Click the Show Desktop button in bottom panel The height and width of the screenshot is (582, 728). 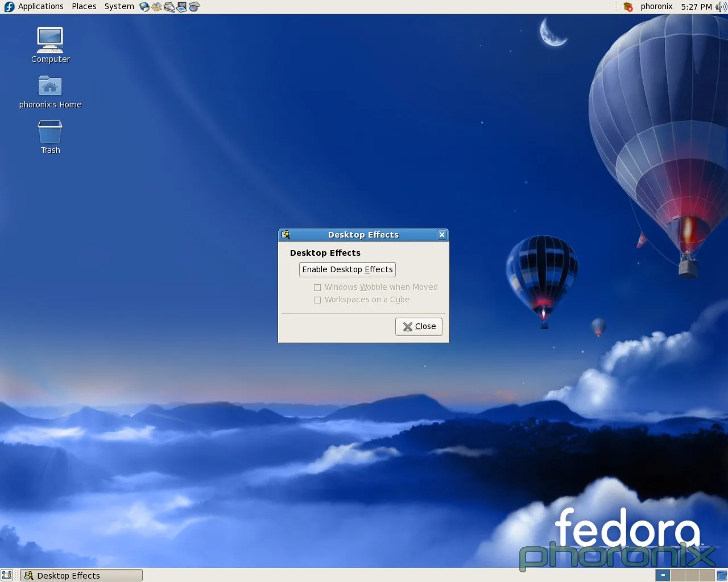[7, 575]
